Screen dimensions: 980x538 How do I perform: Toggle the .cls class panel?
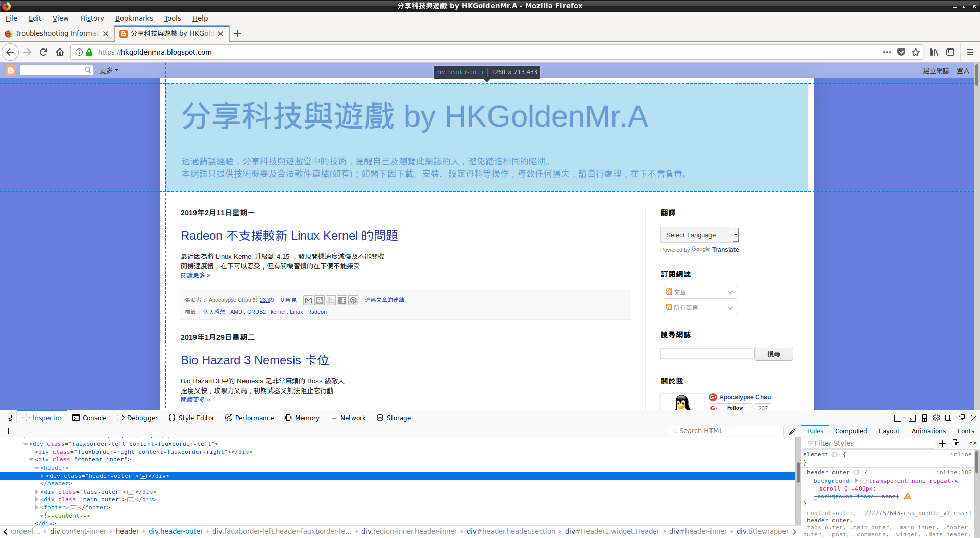[972, 443]
